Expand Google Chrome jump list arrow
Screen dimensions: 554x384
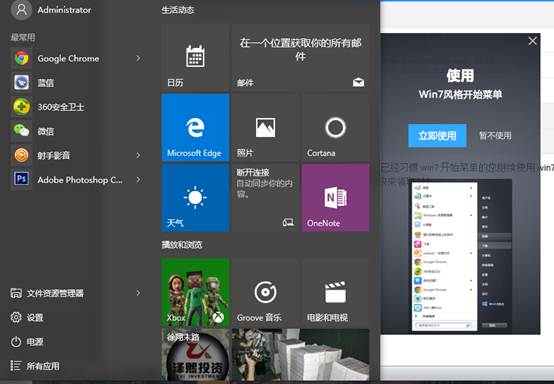(x=138, y=58)
